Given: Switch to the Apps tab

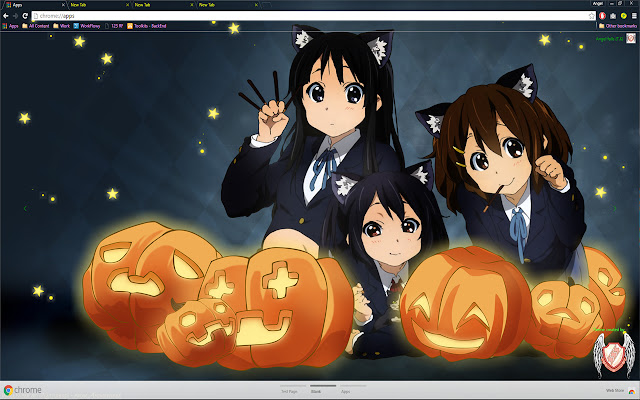Looking at the screenshot, I should [x=35, y=5].
